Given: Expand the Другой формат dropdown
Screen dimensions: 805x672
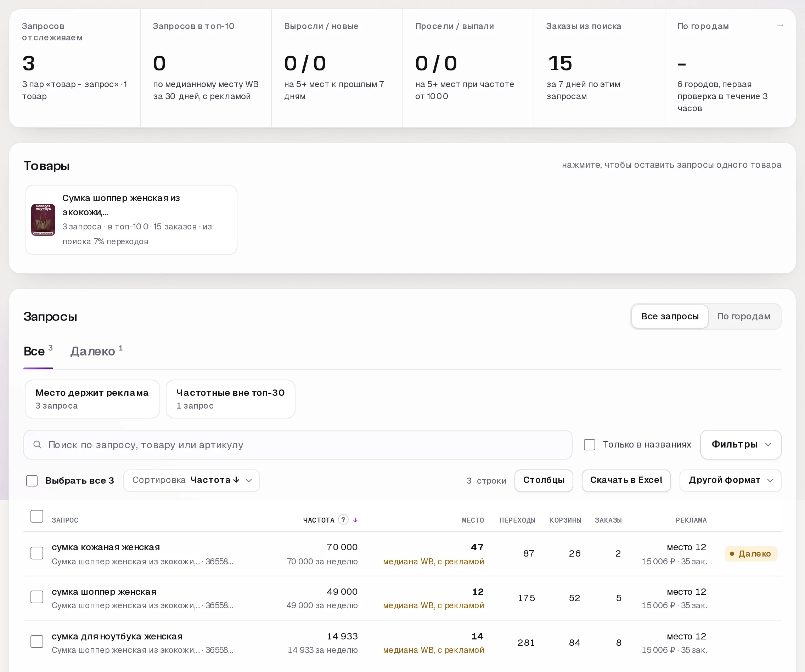Looking at the screenshot, I should [x=730, y=480].
